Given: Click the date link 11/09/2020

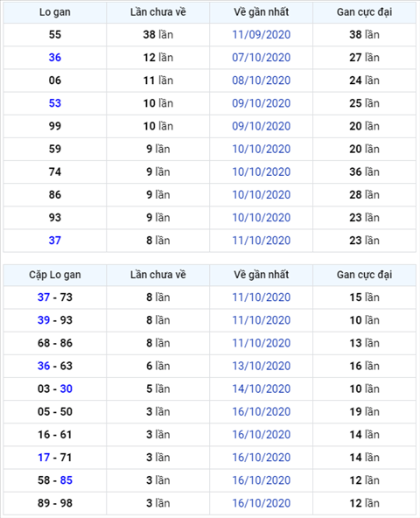Looking at the screenshot, I should [x=261, y=35].
